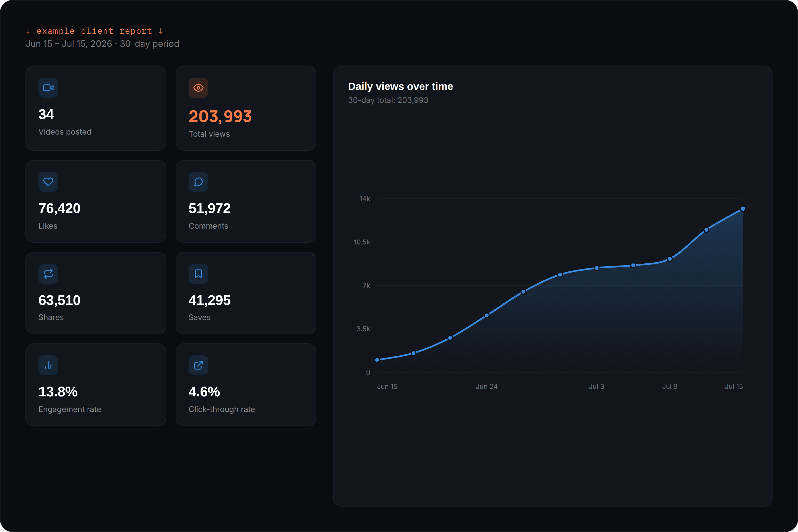Click the repeat arrows icon for Shares
The width and height of the screenshot is (798, 532).
(x=48, y=274)
